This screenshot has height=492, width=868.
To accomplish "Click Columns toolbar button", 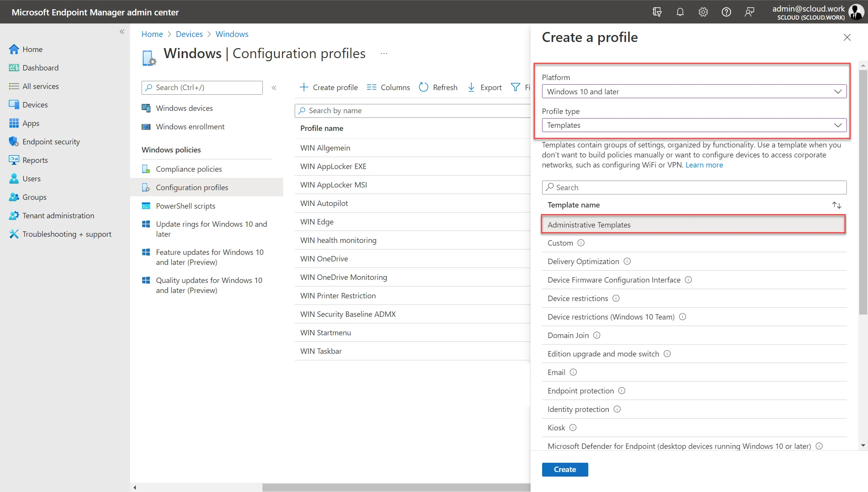I will [388, 87].
